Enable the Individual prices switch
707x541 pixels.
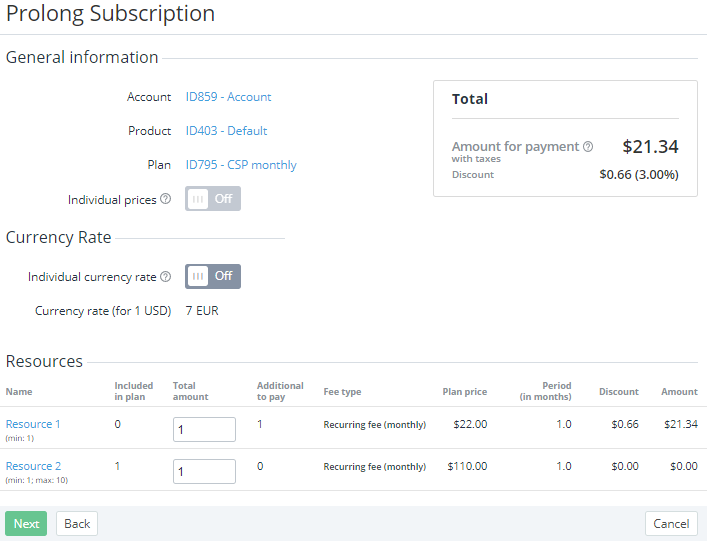point(213,199)
